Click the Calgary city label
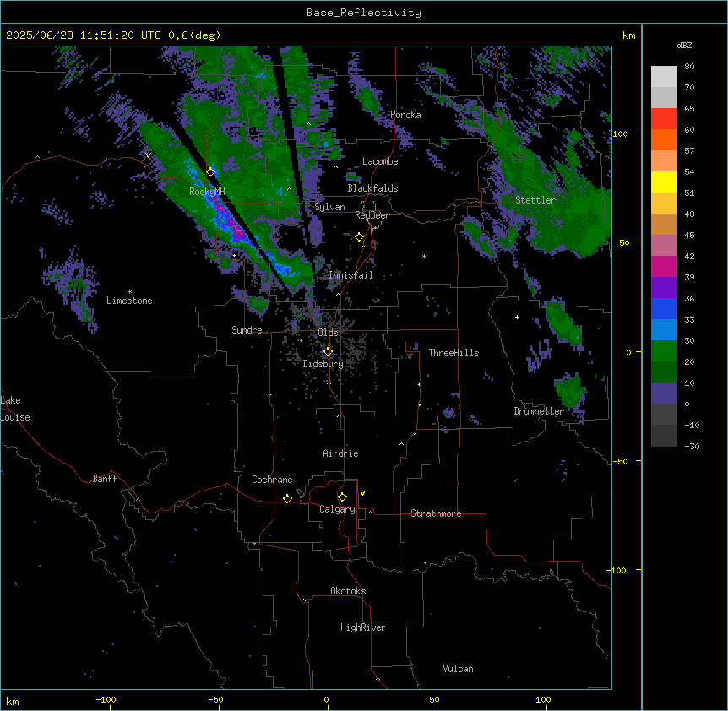 [x=337, y=509]
